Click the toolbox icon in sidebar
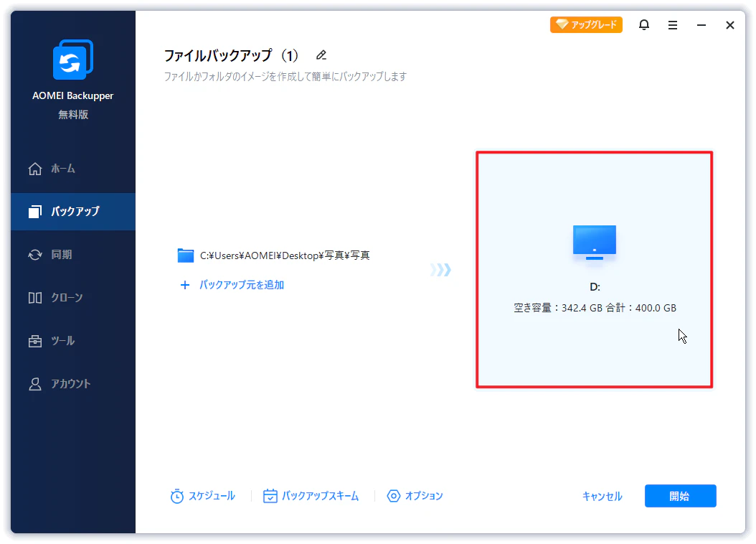 pyautogui.click(x=35, y=341)
